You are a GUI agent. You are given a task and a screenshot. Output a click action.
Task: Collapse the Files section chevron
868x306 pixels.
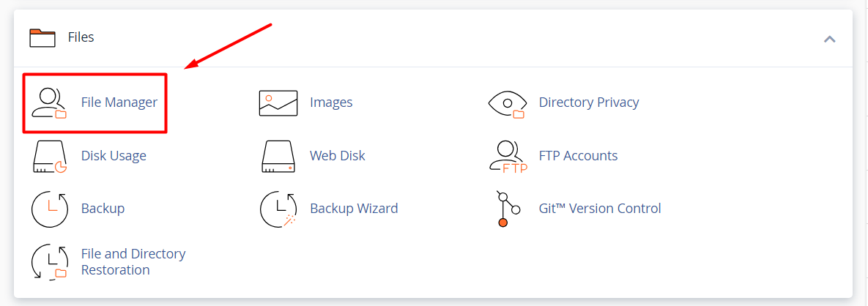tap(829, 39)
